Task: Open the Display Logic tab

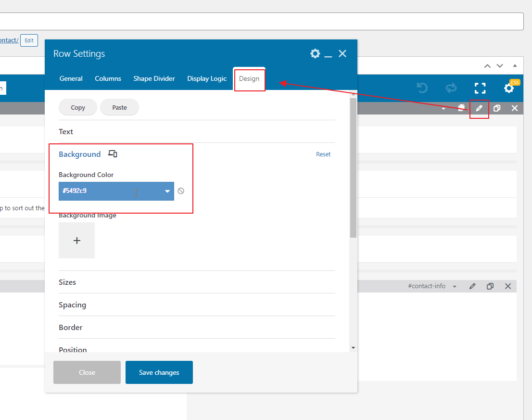Action: (207, 79)
